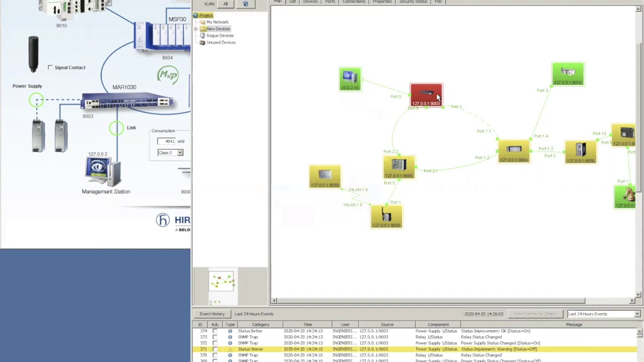Select the highlighted Status Worse event row

point(416,349)
